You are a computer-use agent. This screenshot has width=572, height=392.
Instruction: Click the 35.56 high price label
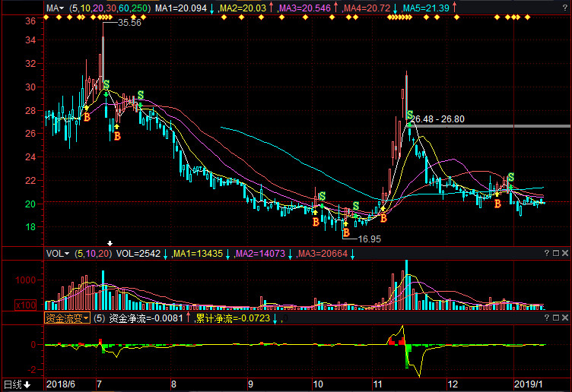129,23
